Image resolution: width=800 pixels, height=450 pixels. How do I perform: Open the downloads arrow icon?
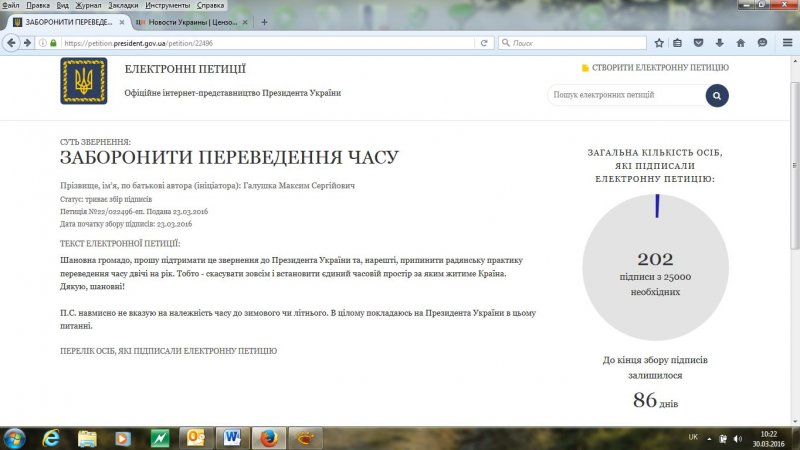click(719, 43)
